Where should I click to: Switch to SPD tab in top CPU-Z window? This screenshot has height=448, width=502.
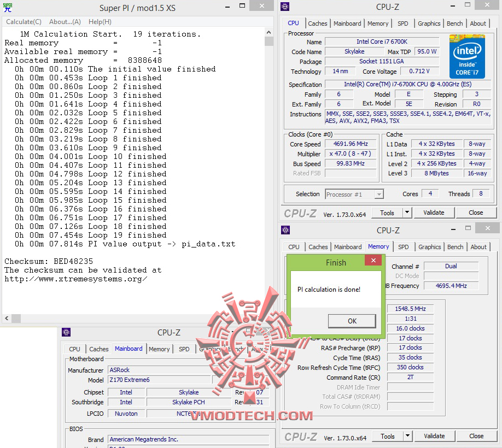tap(403, 23)
